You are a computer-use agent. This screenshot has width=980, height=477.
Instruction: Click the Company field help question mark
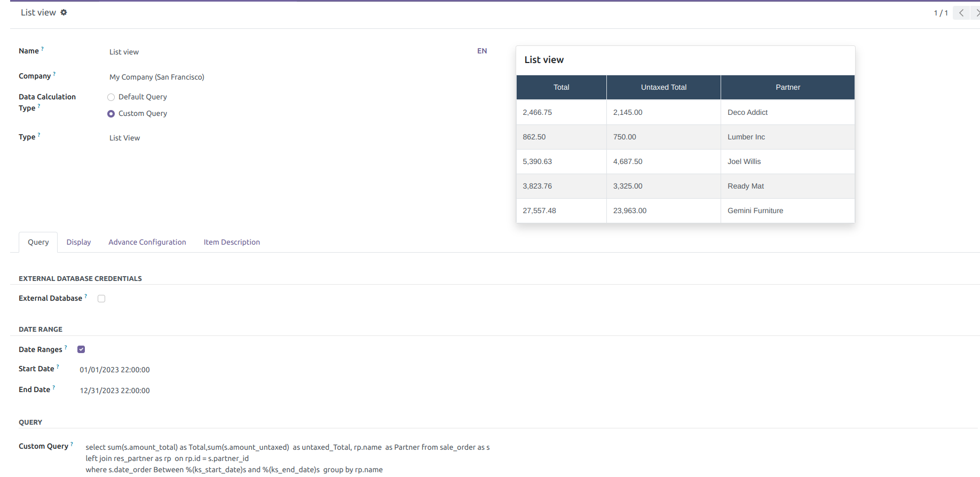(54, 74)
